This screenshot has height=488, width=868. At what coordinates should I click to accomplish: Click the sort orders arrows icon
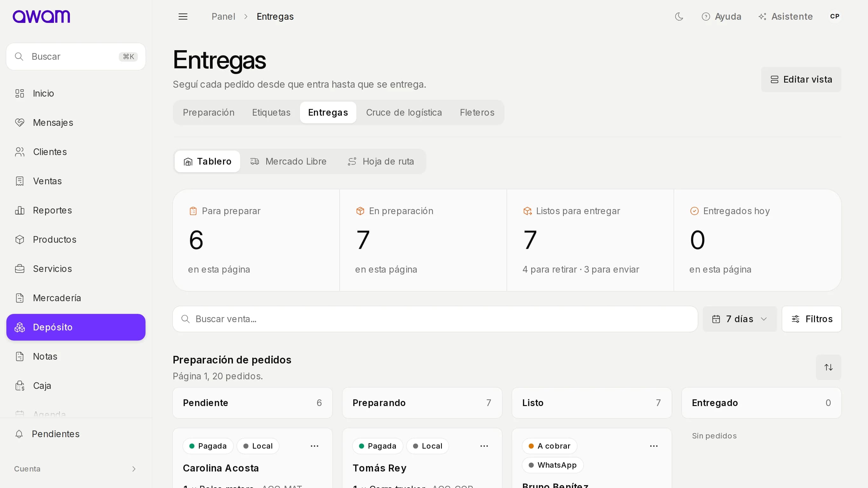[829, 367]
